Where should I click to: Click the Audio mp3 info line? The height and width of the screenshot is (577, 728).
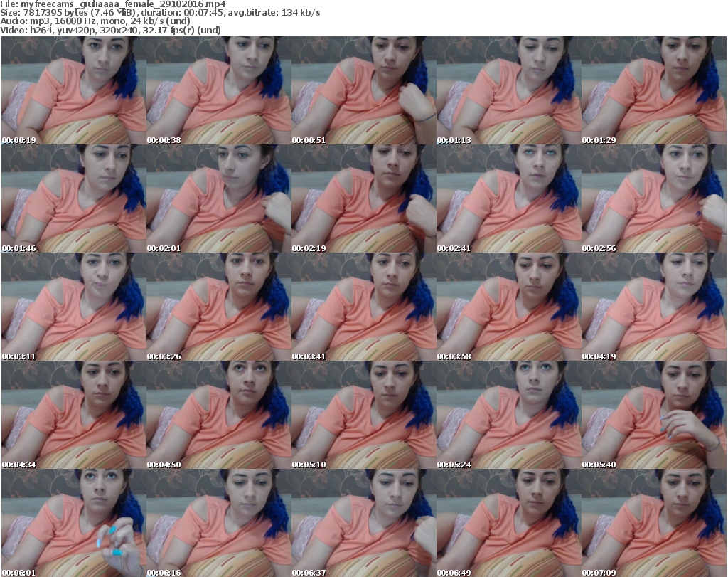95,21
